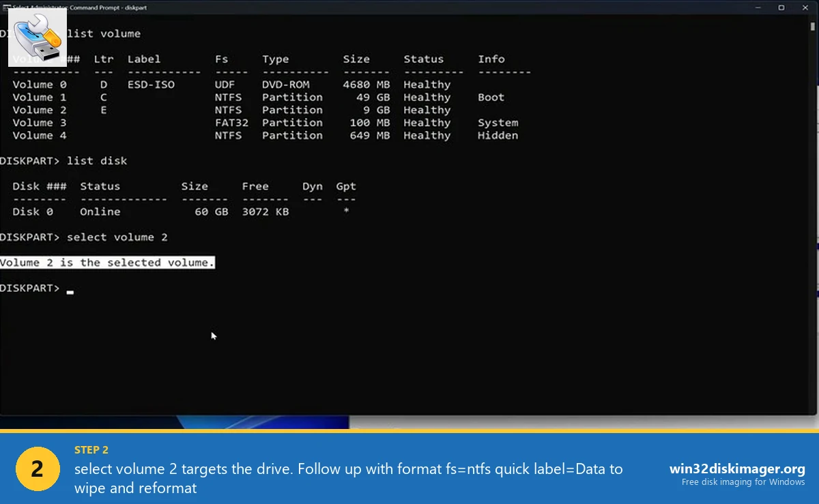819x504 pixels.
Task: Click the STEP 2 label text
Action: pos(91,449)
